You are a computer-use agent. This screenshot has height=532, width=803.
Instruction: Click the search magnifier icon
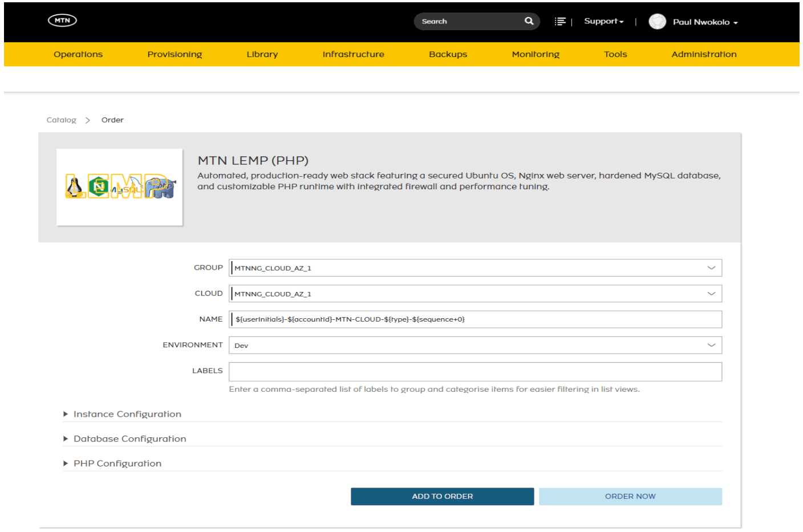coord(529,21)
